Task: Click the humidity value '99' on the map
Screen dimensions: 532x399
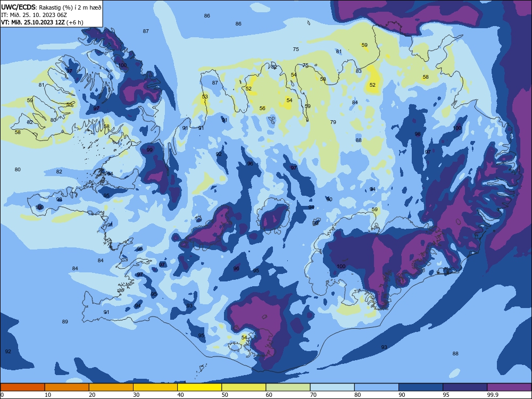Action: (149, 149)
